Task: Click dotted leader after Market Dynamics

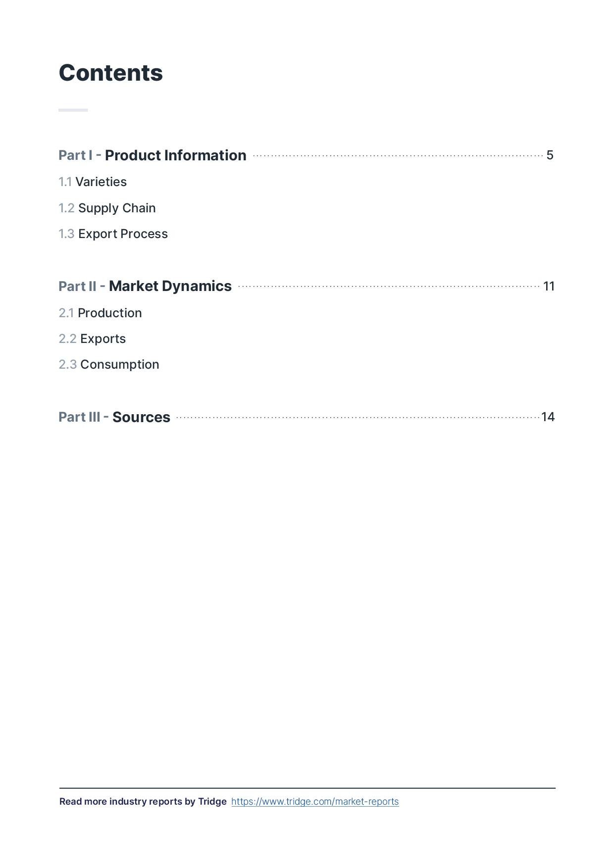Action: pos(389,287)
